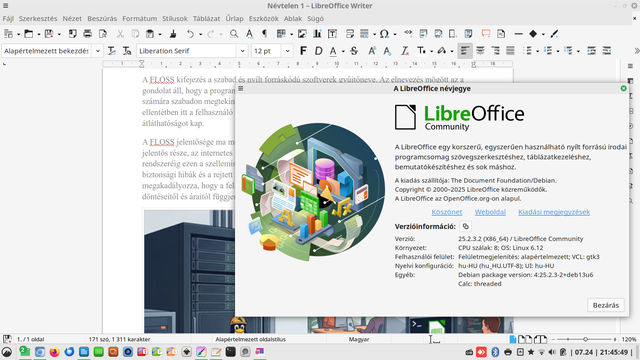Click the Basic Shapes diamond icon

coord(533,34)
